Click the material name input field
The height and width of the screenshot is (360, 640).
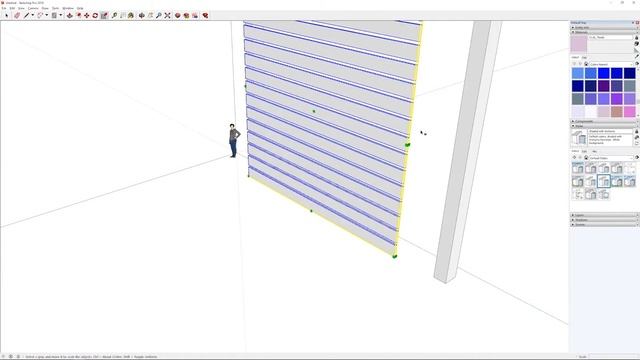click(611, 38)
